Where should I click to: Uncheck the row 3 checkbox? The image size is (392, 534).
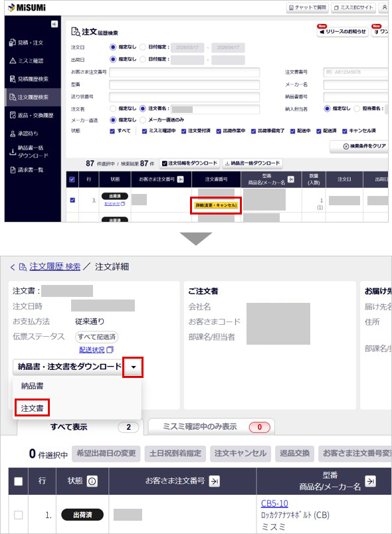coord(72,201)
